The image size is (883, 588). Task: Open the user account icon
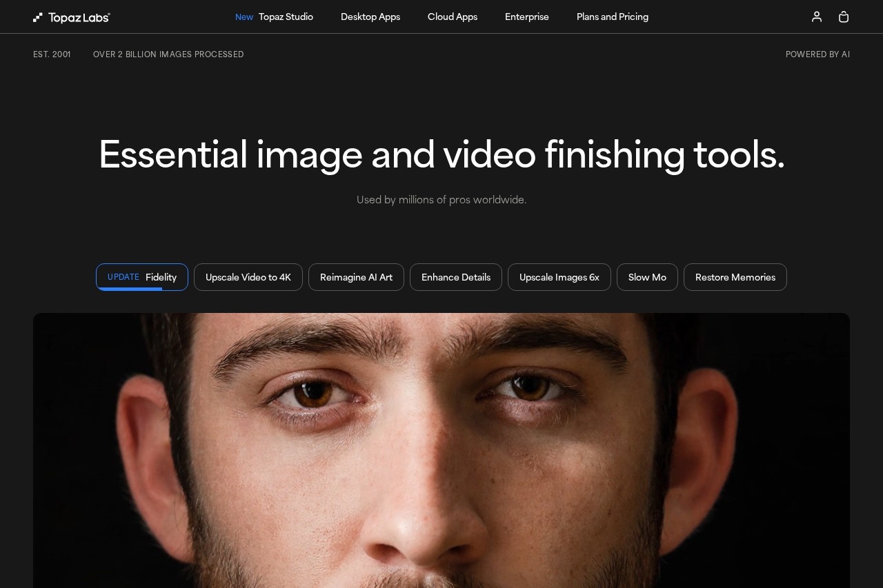tap(817, 17)
